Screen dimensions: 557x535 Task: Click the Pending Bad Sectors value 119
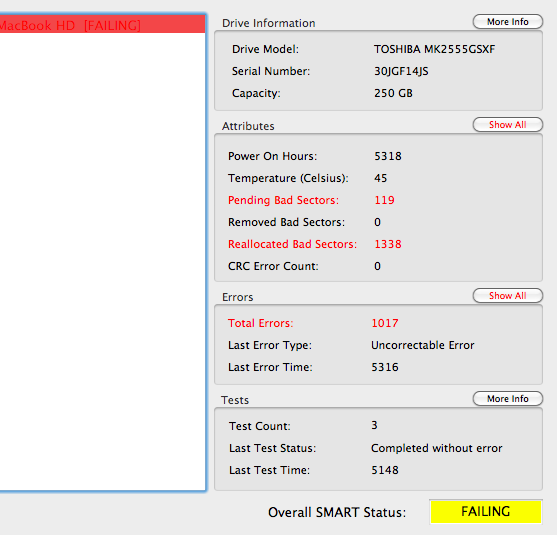384,200
